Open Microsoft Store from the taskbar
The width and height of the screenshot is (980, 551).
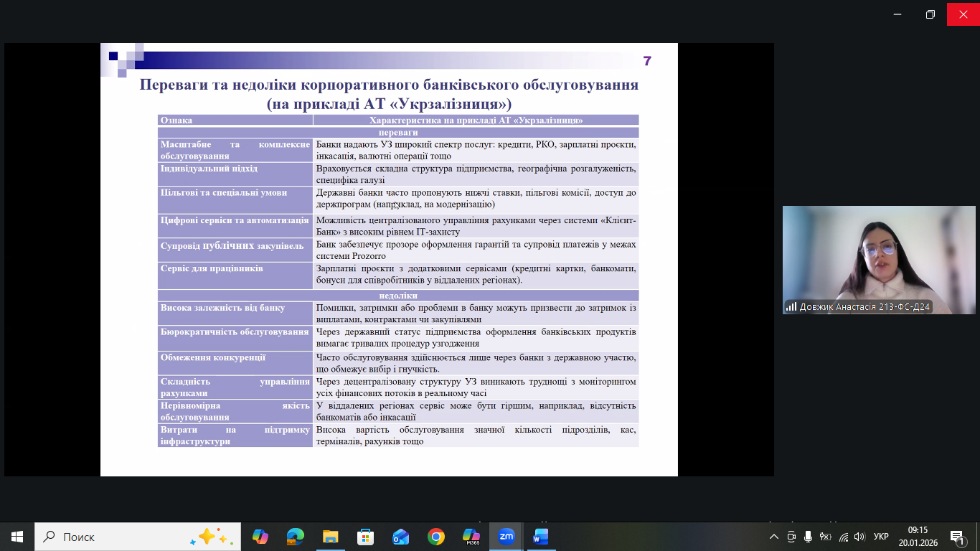tap(365, 537)
